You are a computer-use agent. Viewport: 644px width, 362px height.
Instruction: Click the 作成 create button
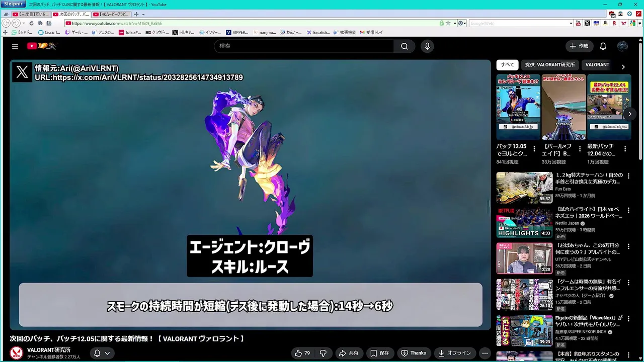coord(579,46)
